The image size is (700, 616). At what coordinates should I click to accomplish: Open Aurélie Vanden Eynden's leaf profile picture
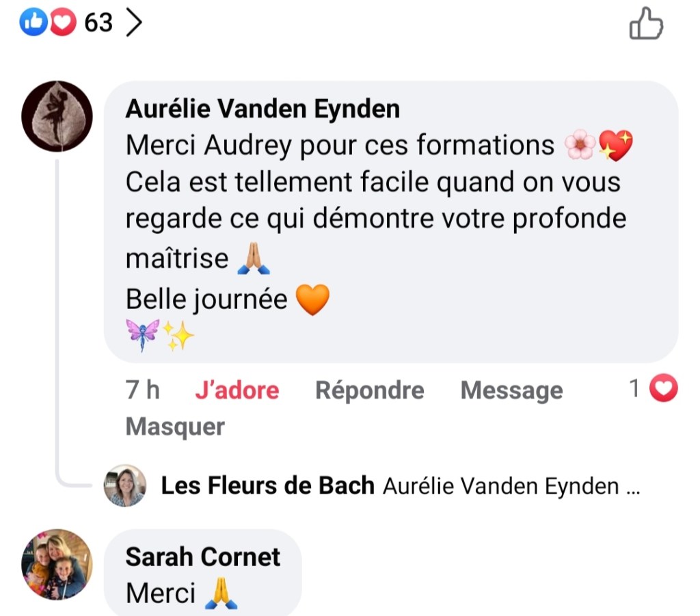pyautogui.click(x=57, y=116)
